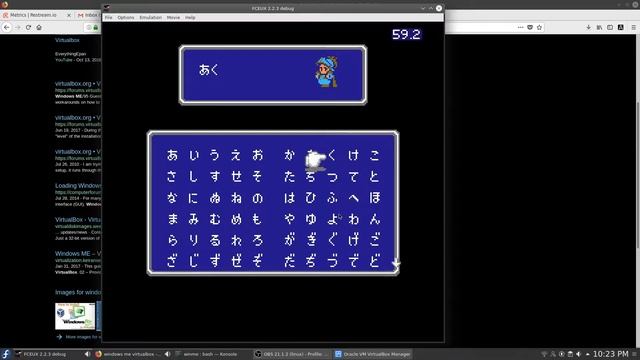Open the Windows Me image thumbnail
Viewport: 640px width, 360px height.
click(x=75, y=316)
